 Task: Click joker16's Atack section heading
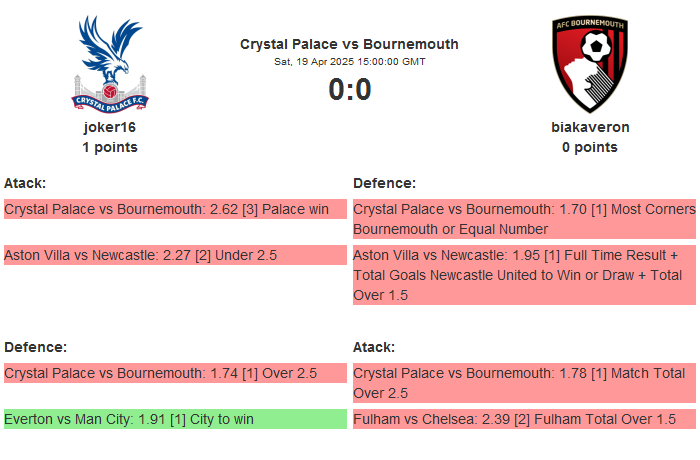[25, 183]
